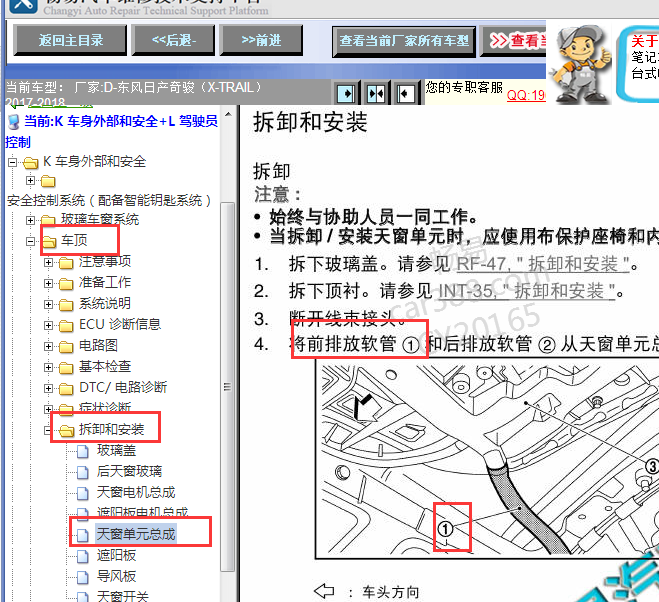Click the 返回主目录 button
Viewport: 659px width, 602px height.
(70, 40)
